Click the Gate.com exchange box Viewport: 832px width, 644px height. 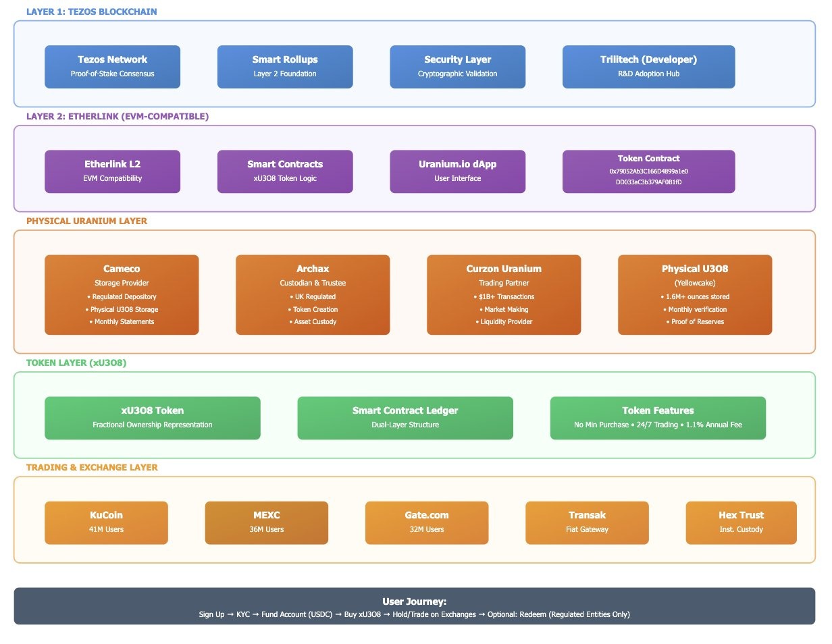(427, 522)
